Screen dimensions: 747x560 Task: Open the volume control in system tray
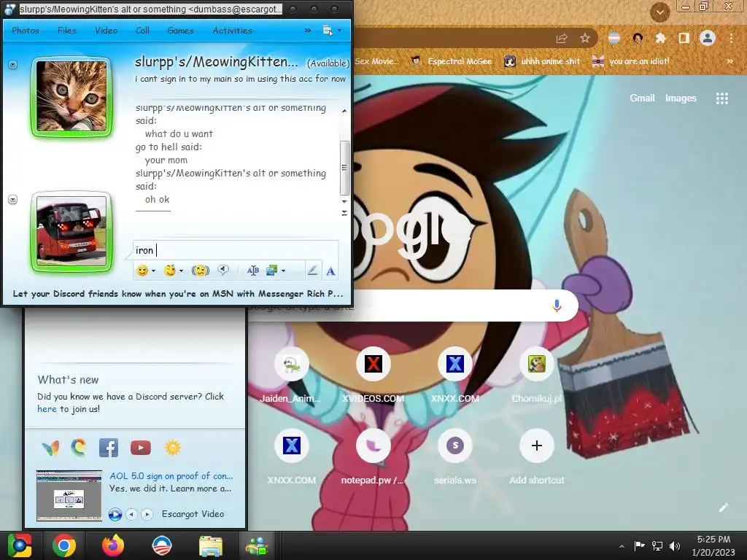point(675,545)
